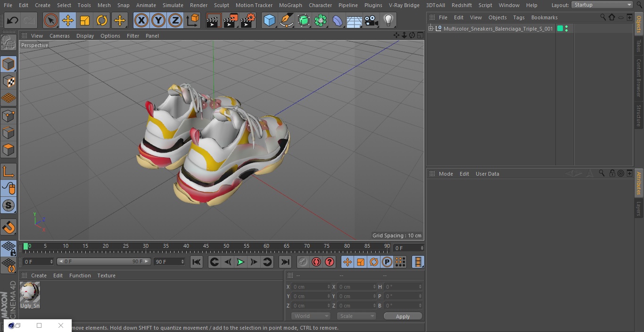Open the Simulate menu
644x332 pixels.
173,5
